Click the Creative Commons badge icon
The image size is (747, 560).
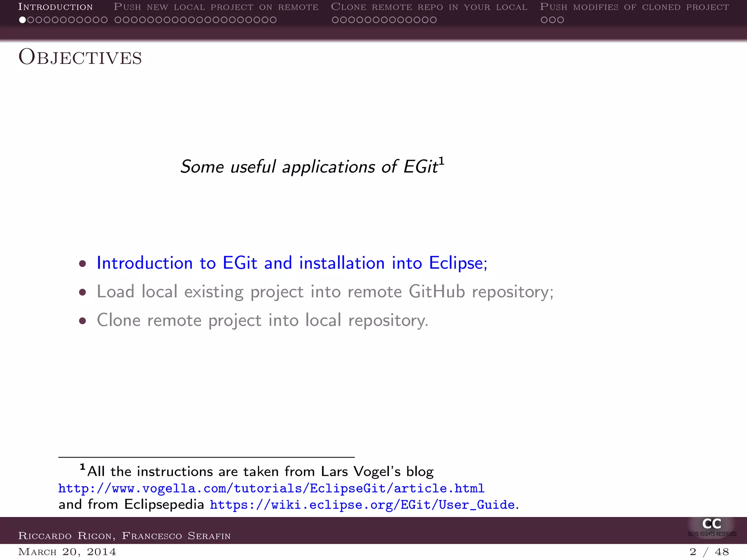pos(712,527)
